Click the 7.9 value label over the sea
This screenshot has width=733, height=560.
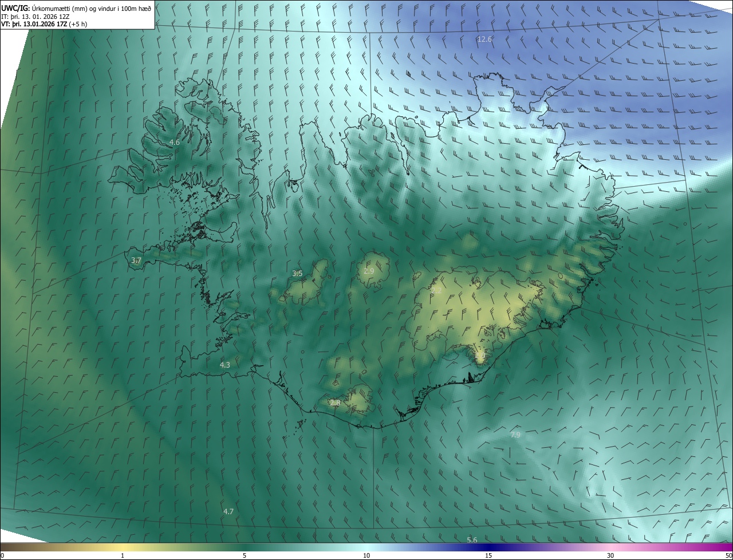tap(515, 435)
